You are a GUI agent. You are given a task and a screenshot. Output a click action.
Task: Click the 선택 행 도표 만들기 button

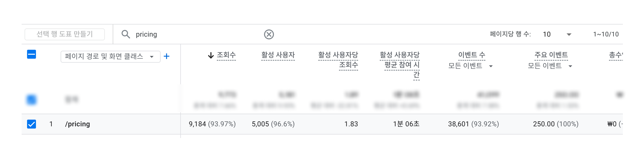click(x=64, y=34)
